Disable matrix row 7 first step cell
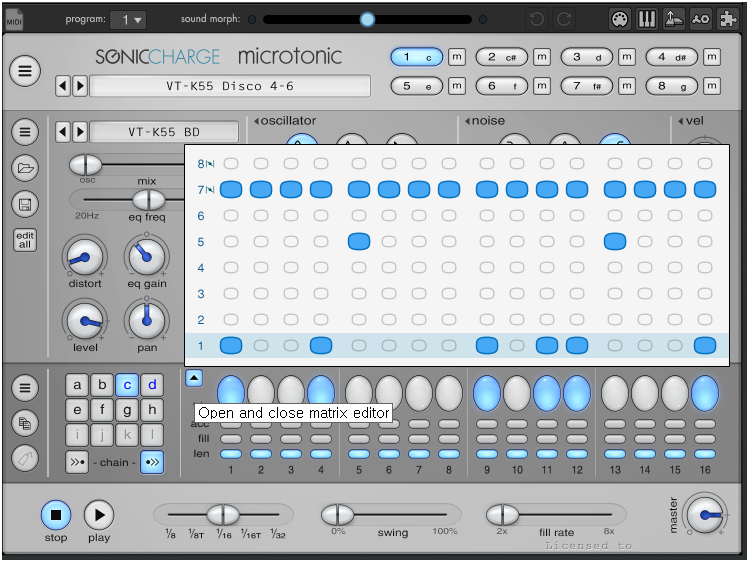Screen dimensions: 749x562 231,190
